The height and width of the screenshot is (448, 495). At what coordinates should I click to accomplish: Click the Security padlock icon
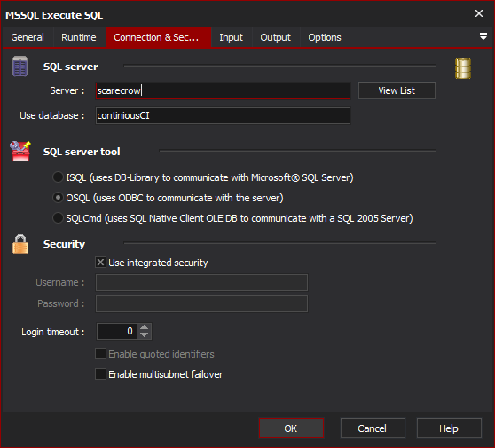tap(20, 244)
